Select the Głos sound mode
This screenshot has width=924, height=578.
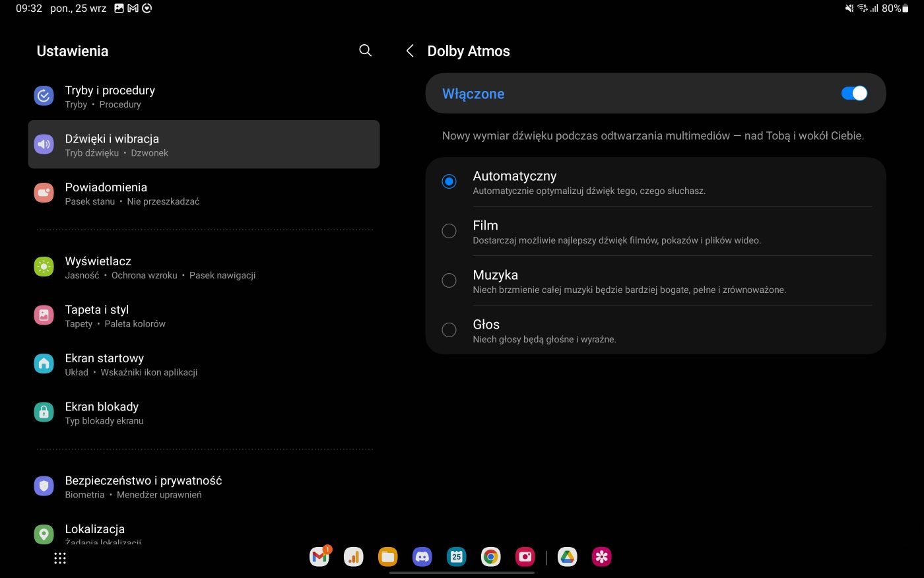click(449, 330)
